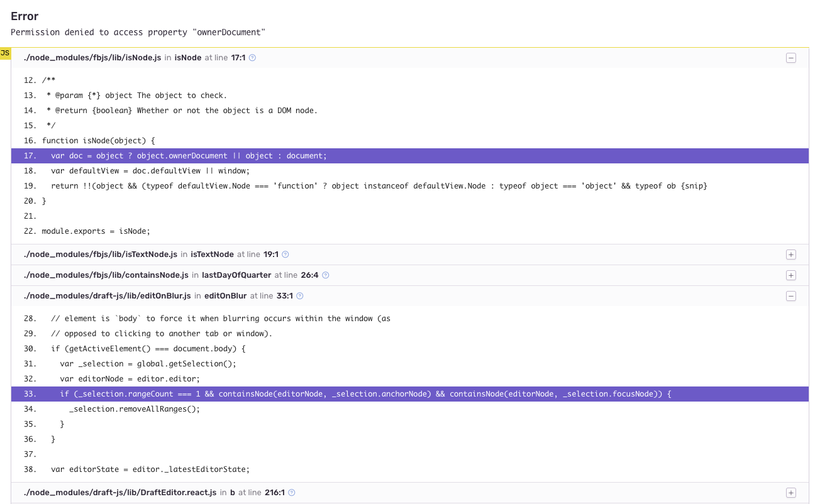Expand the containsNode stack frame
Viewport: 820px width, 504px height.
(791, 275)
